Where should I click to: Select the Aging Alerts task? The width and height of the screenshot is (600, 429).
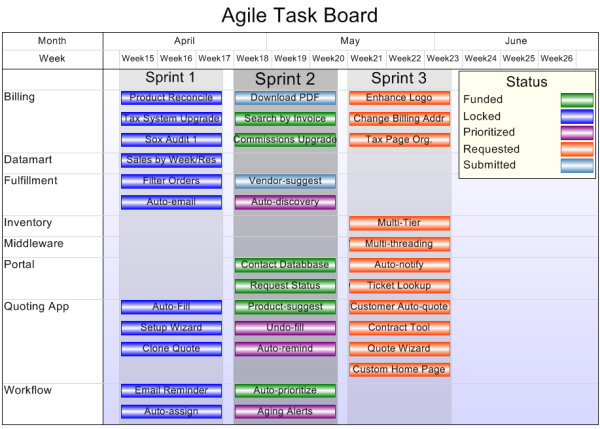(x=285, y=411)
